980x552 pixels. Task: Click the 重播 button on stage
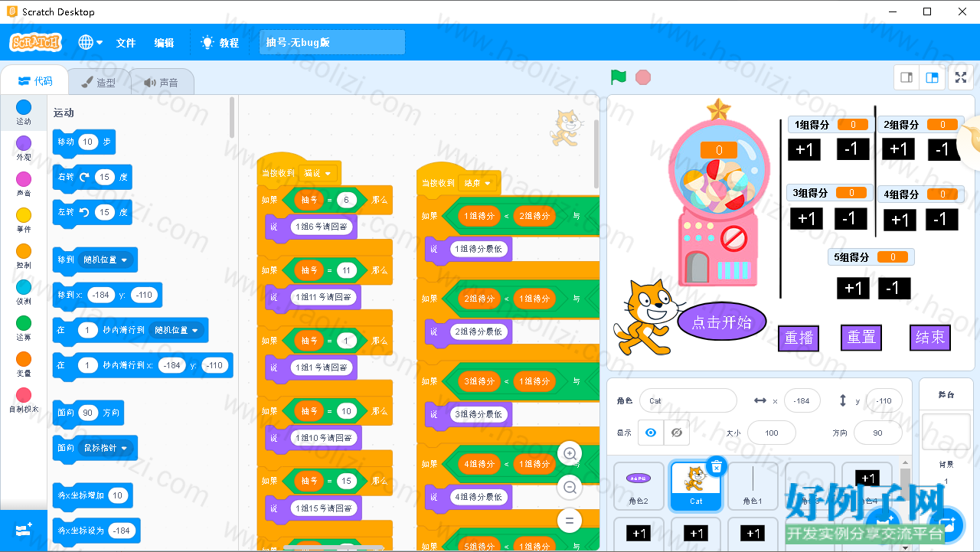[799, 338]
